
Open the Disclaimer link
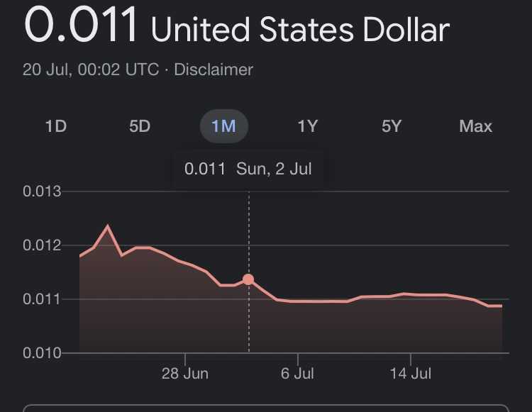click(214, 69)
